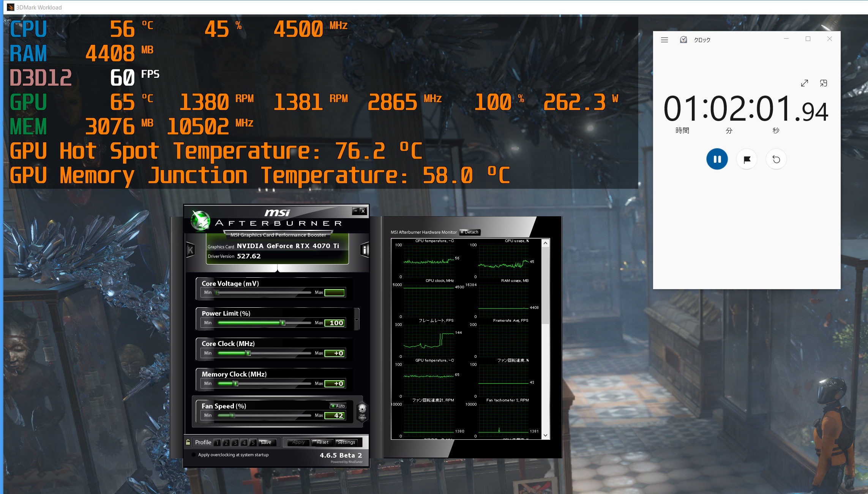Select Profile slot 4
This screenshot has height=494, width=868.
(x=245, y=442)
